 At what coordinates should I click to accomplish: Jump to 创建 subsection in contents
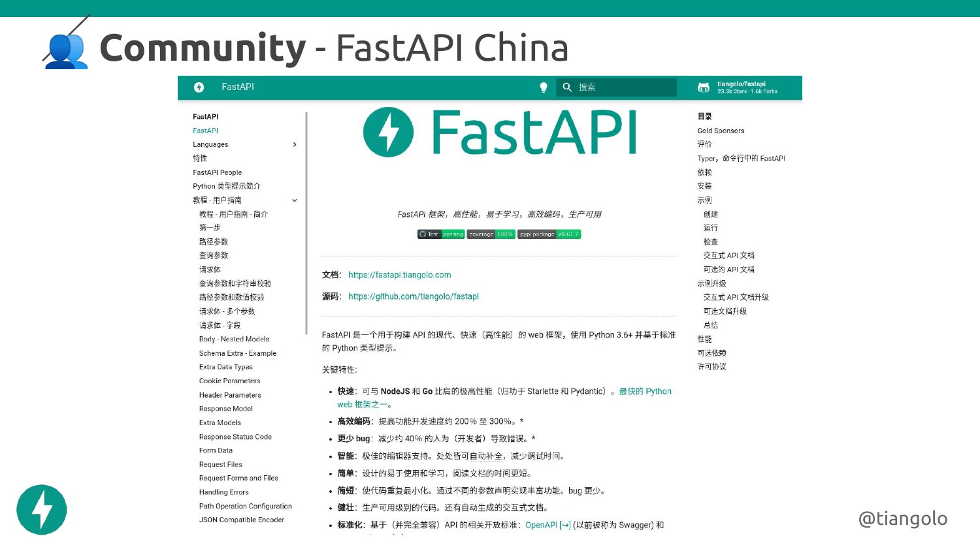point(711,214)
